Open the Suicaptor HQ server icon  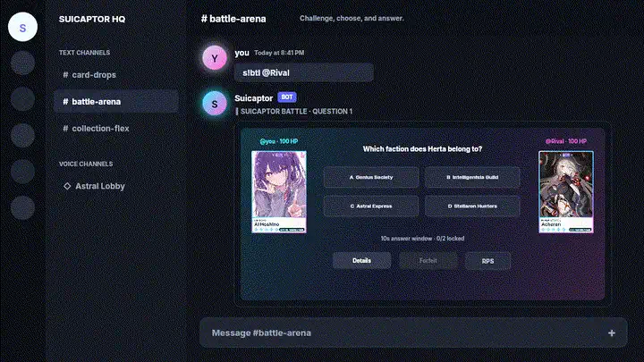point(22,27)
